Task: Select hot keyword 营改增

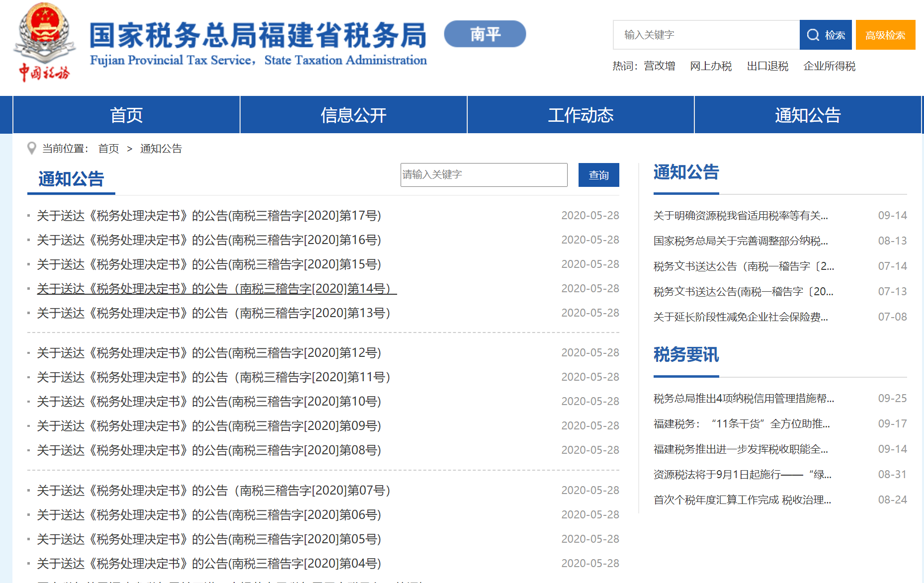Action: coord(660,66)
